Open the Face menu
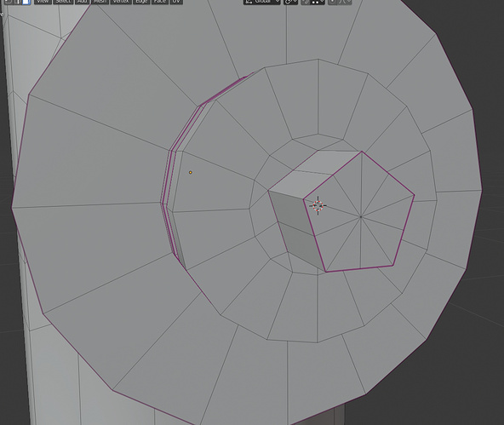The image size is (504, 425). [x=160, y=2]
